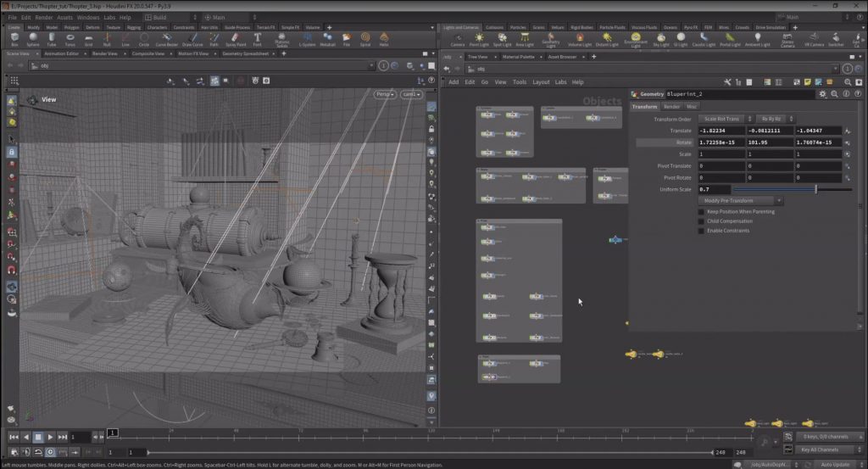This screenshot has width=868, height=469.
Task: Create a Spot Light from shelf
Action: [502, 39]
